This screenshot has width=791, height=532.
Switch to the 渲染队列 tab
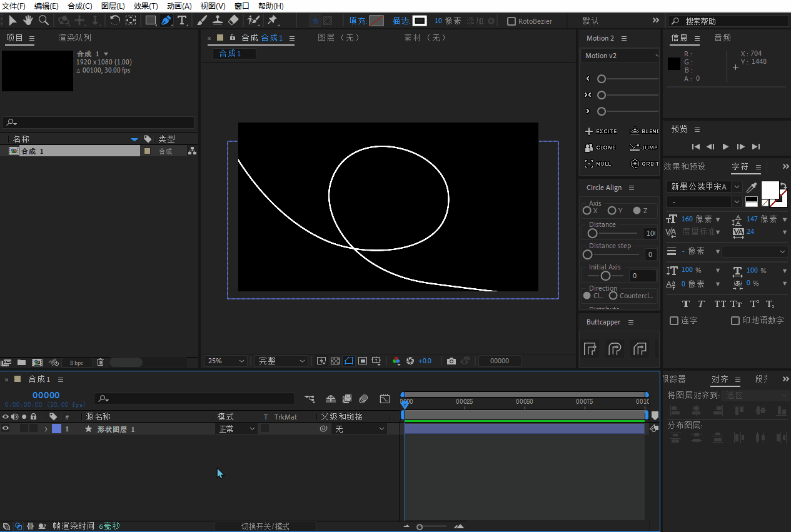click(74, 38)
